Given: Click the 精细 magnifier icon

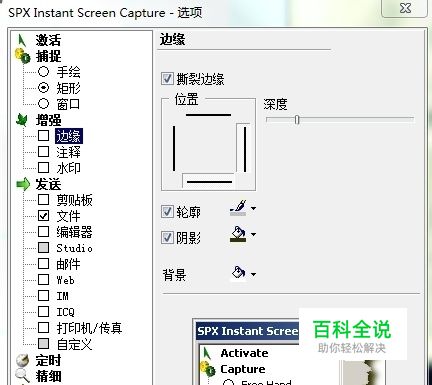Looking at the screenshot, I should tap(22, 376).
